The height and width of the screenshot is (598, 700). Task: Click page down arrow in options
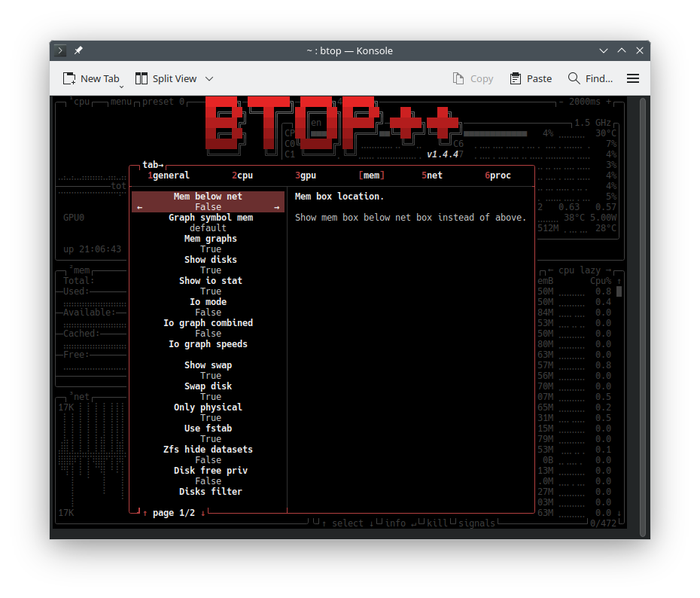point(203,513)
